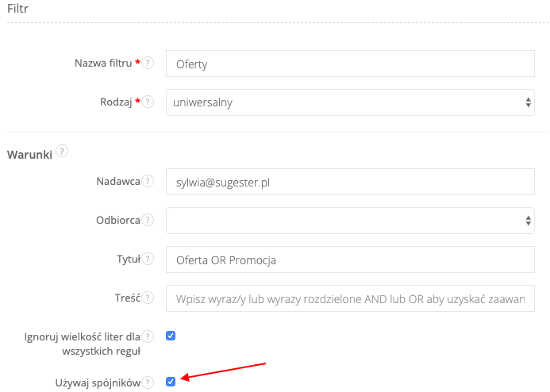Click the Tytuł field containing Oferta OR Promocja
The width and height of the screenshot is (550, 392).
350,259
